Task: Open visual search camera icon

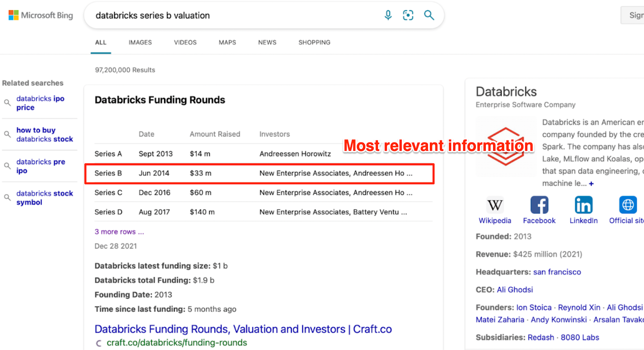Action: pyautogui.click(x=408, y=15)
